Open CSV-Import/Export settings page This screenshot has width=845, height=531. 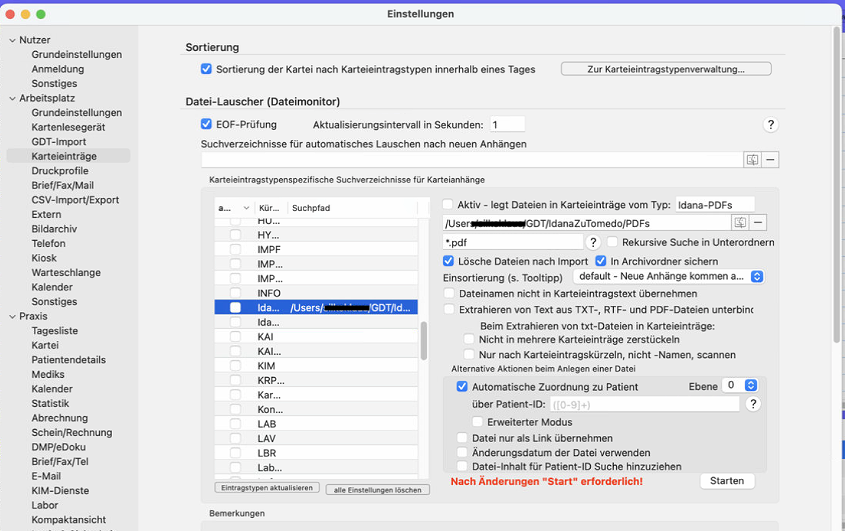pos(75,200)
